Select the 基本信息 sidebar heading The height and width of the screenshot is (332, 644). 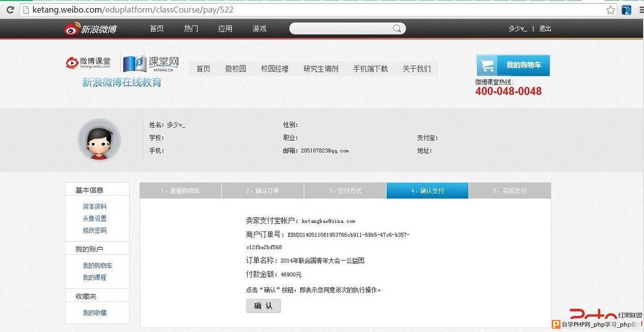(x=89, y=190)
